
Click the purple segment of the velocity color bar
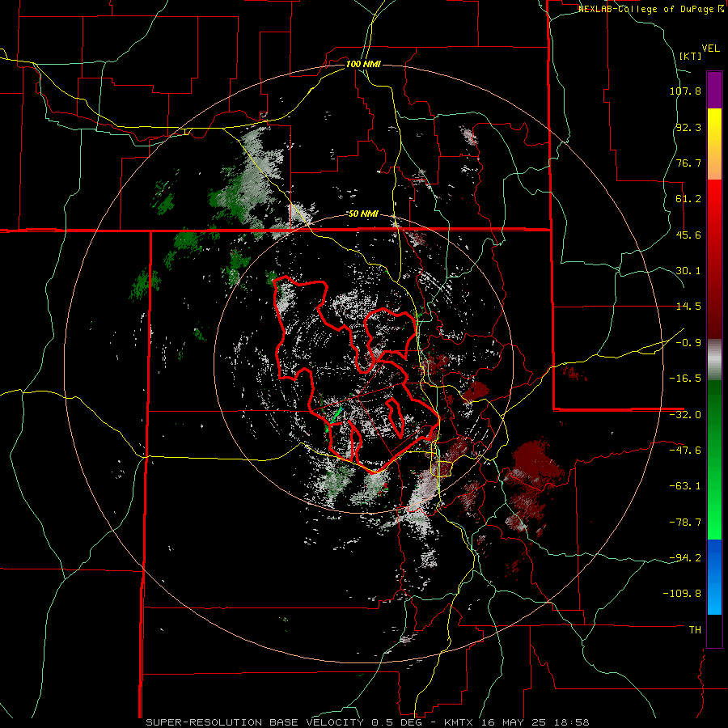[714, 90]
